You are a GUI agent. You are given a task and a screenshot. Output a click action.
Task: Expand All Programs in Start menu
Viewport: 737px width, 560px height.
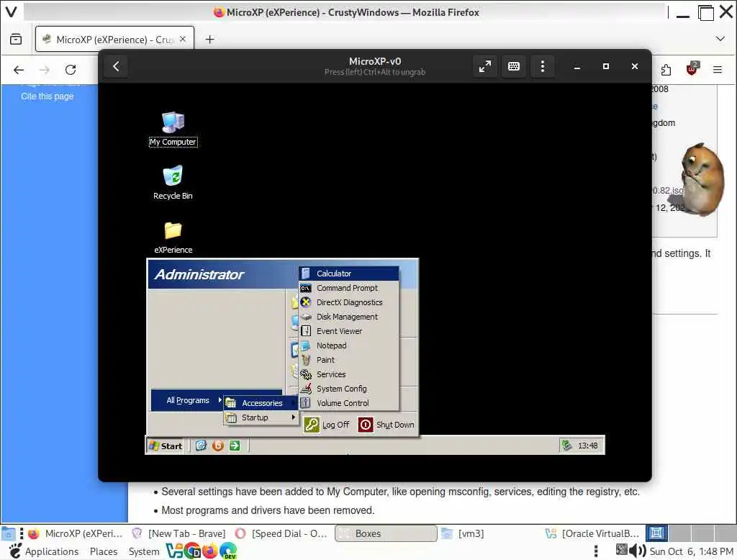pyautogui.click(x=187, y=400)
